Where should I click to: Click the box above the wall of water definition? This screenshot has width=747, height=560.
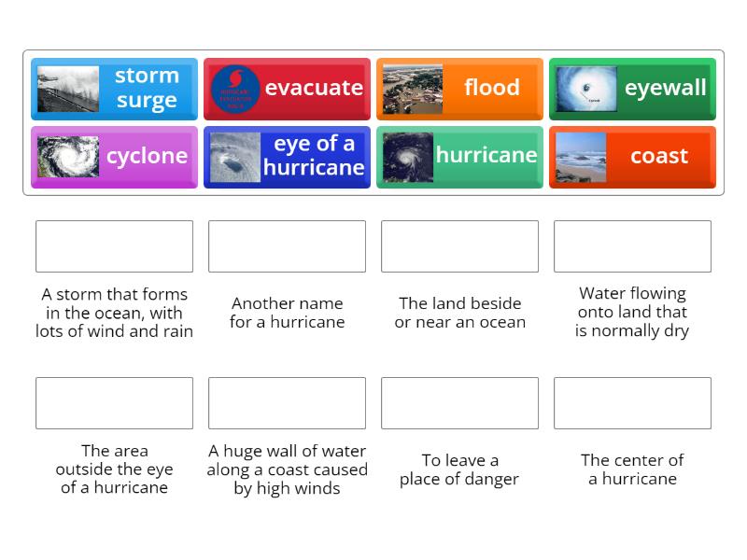pyautogui.click(x=287, y=403)
